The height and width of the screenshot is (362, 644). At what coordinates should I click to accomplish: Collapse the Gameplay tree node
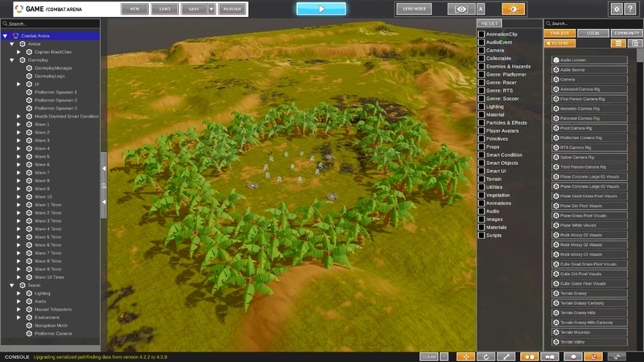[12, 60]
